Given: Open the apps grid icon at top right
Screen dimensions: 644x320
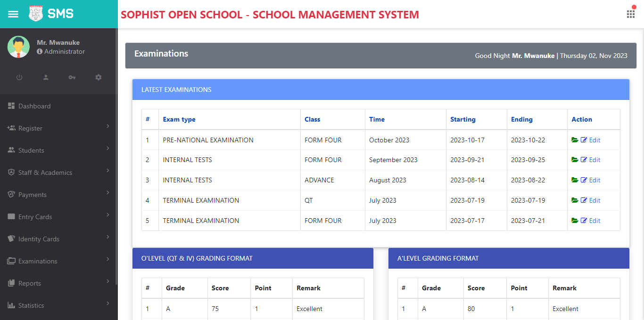Looking at the screenshot, I should (630, 14).
